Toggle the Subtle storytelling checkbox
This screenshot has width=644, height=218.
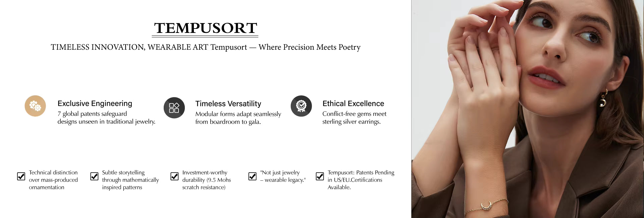tap(94, 176)
